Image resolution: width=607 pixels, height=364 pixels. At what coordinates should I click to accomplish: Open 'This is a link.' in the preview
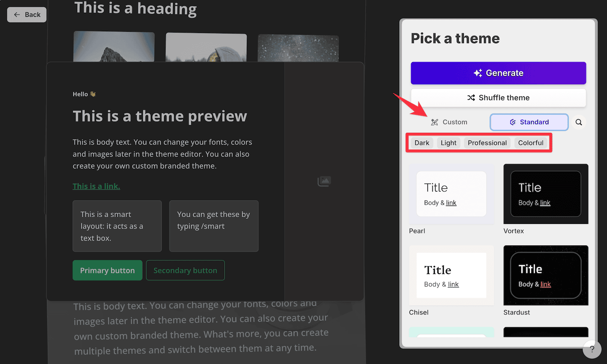[x=96, y=186]
